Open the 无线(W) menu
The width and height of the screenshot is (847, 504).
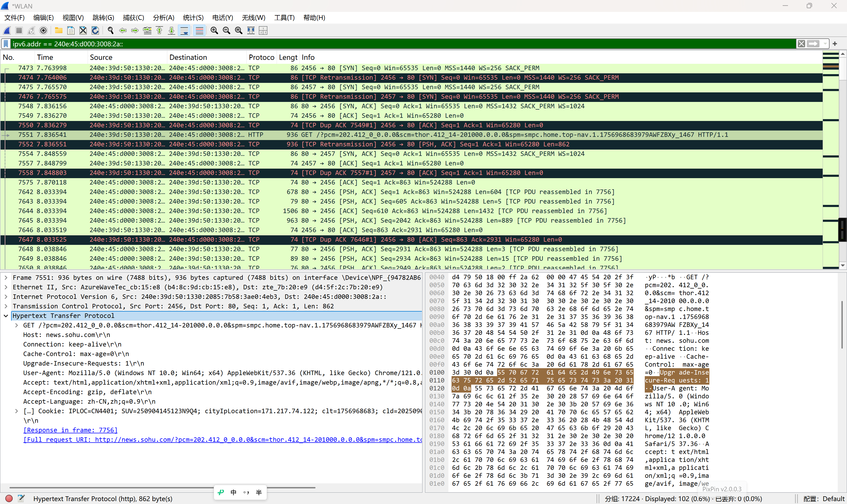(x=254, y=18)
